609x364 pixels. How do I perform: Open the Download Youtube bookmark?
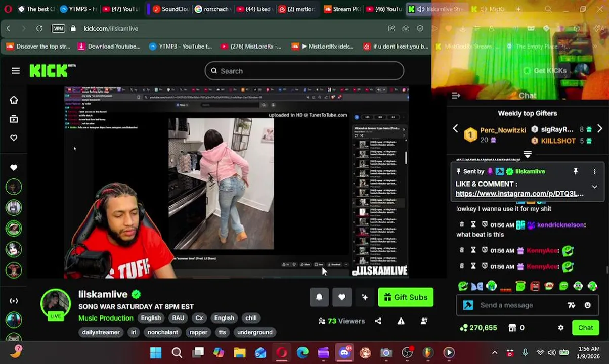point(109,47)
